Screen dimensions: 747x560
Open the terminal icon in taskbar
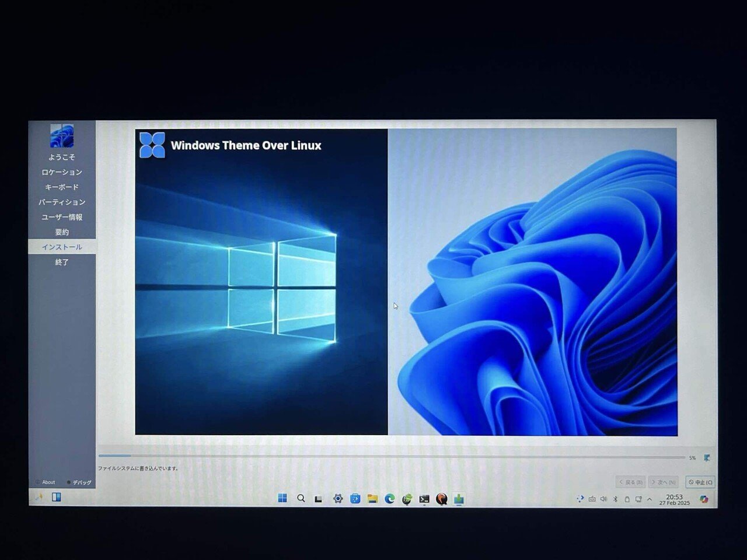point(424,499)
